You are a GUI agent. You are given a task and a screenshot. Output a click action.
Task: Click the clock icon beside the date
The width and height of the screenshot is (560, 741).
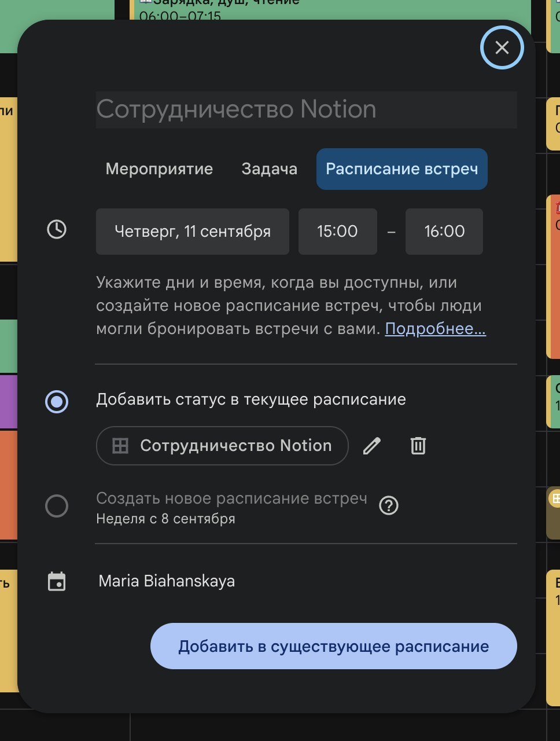tap(57, 230)
